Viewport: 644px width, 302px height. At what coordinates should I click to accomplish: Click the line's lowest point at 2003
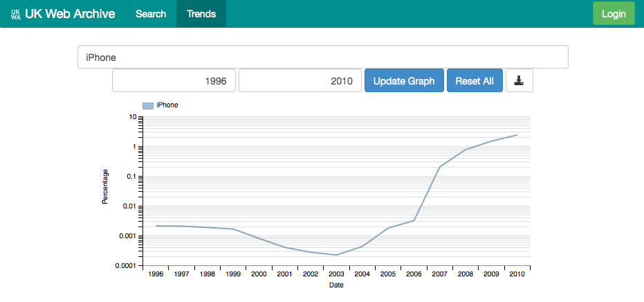[x=336, y=255]
